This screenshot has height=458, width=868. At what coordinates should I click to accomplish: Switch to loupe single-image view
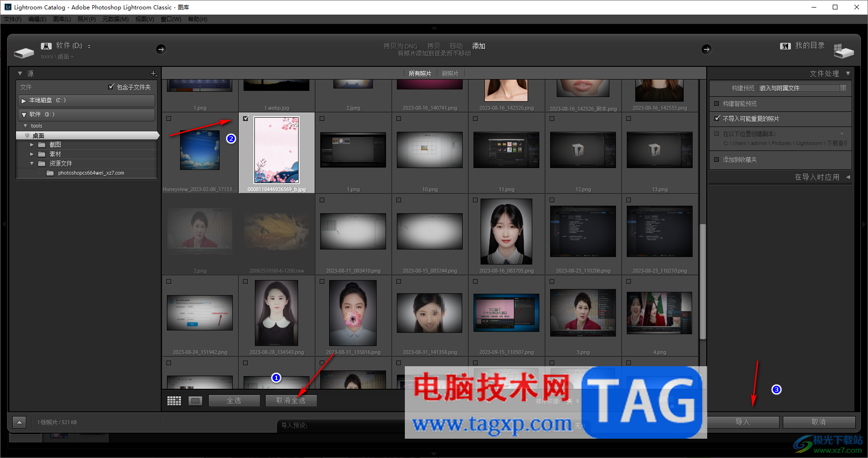coord(195,401)
